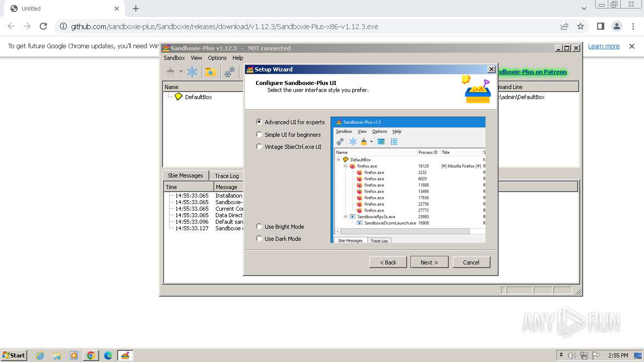The height and width of the screenshot is (362, 644).
Task: Close the Setup Wizard dialog
Action: (x=492, y=69)
